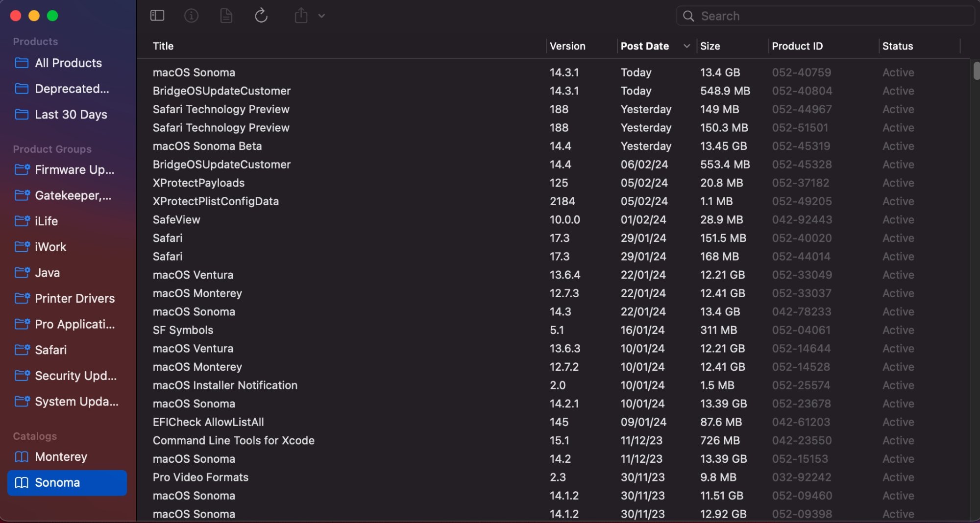Select macOS Installer Notification row
This screenshot has height=523, width=980.
553,385
